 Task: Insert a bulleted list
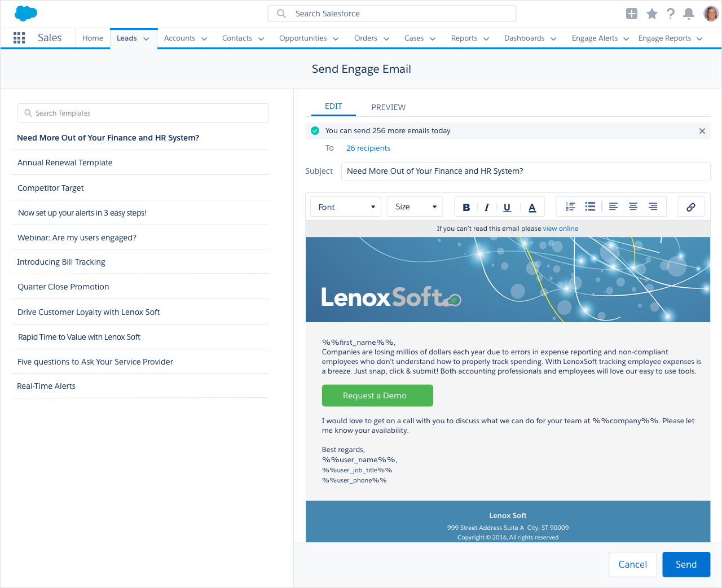(590, 207)
